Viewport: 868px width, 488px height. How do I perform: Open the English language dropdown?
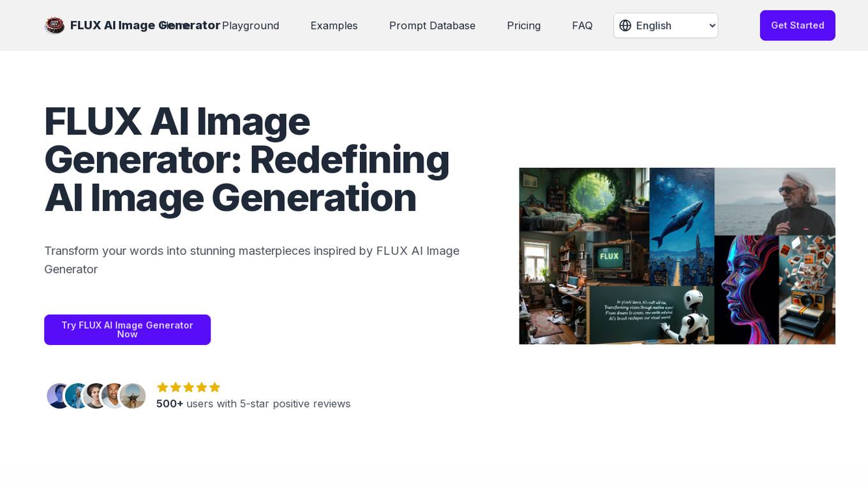pyautogui.click(x=666, y=26)
